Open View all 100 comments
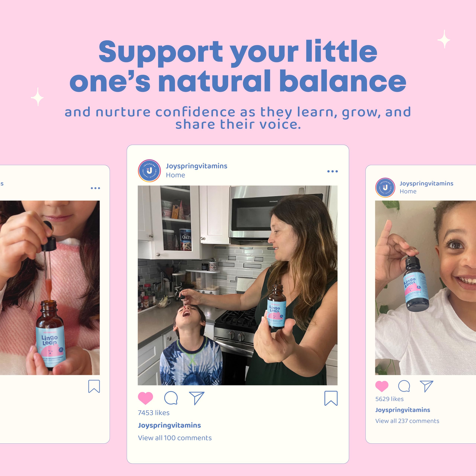Viewport: 476px width, 476px height. (x=175, y=438)
